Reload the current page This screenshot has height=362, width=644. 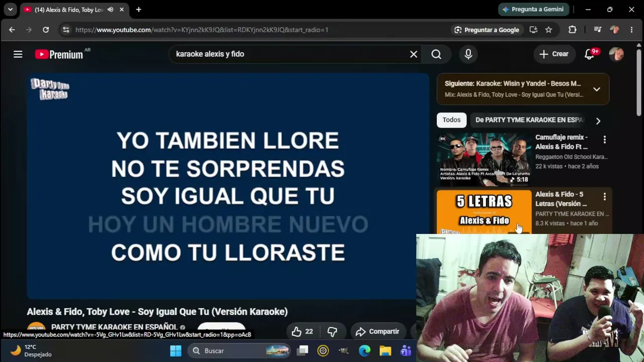click(x=46, y=30)
